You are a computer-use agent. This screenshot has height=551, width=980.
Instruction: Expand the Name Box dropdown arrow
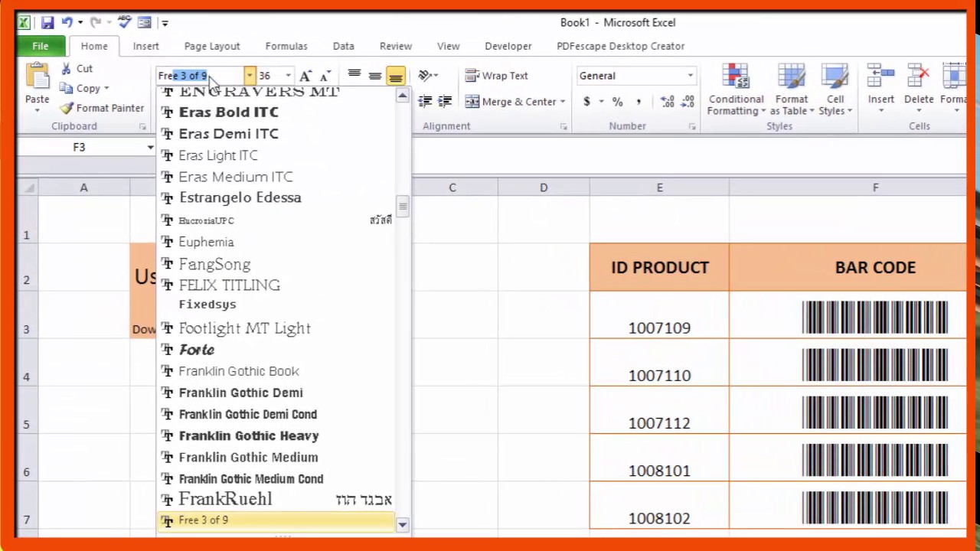click(150, 147)
